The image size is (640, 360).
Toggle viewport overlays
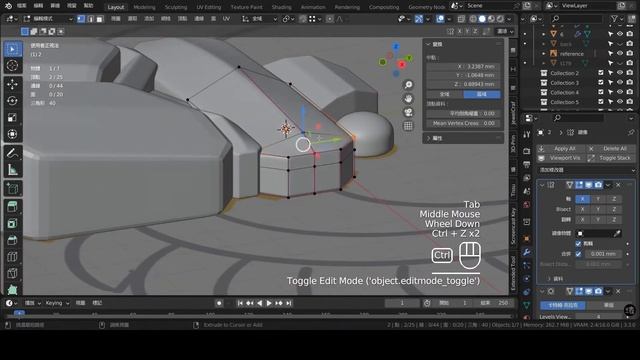click(x=440, y=19)
